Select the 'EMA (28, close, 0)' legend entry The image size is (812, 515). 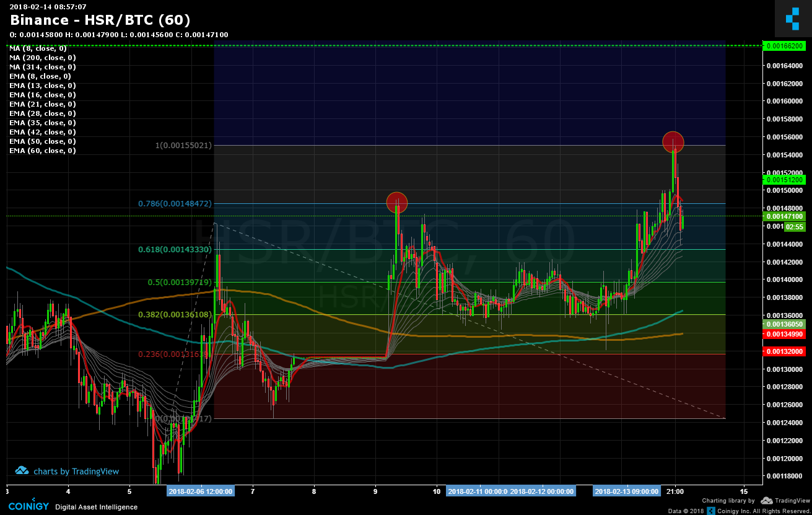[x=43, y=113]
